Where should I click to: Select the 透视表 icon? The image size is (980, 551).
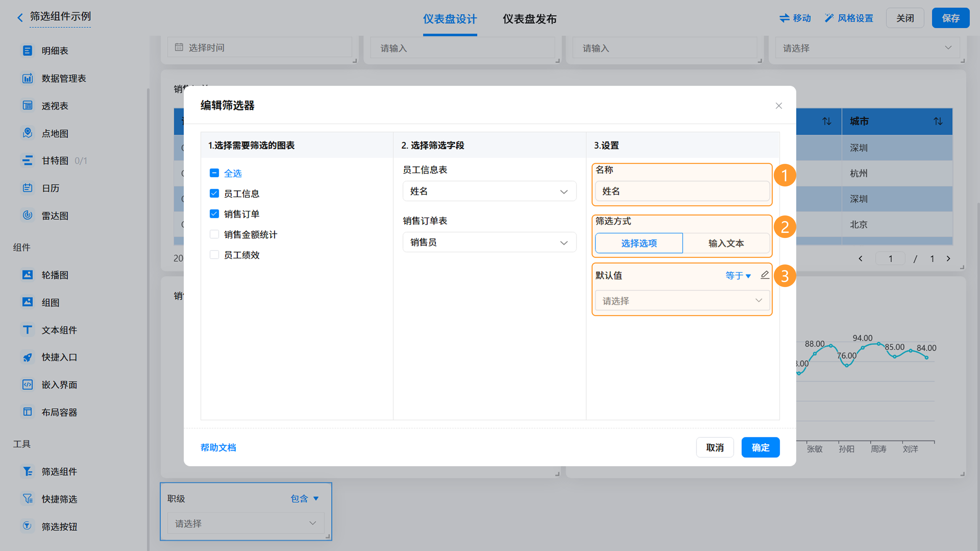point(27,106)
